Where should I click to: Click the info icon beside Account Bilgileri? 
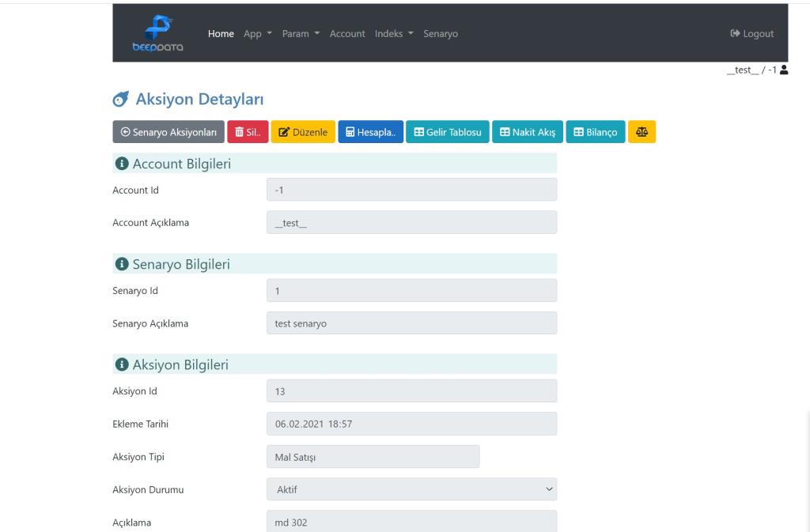[121, 164]
